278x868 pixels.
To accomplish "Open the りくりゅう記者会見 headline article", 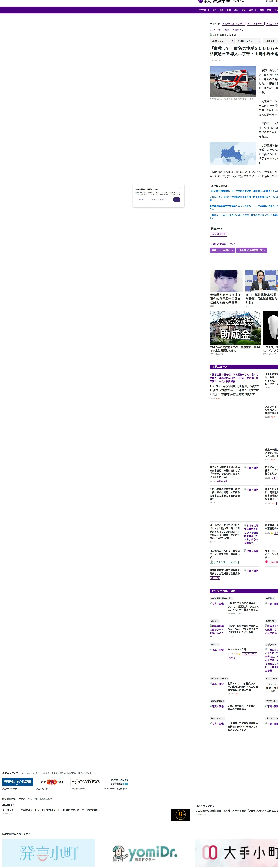I will coord(234,390).
